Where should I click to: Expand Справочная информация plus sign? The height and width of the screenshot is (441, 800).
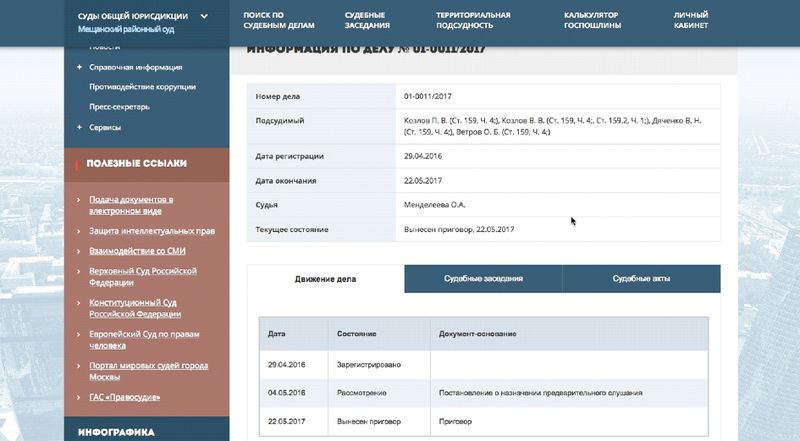(79, 67)
